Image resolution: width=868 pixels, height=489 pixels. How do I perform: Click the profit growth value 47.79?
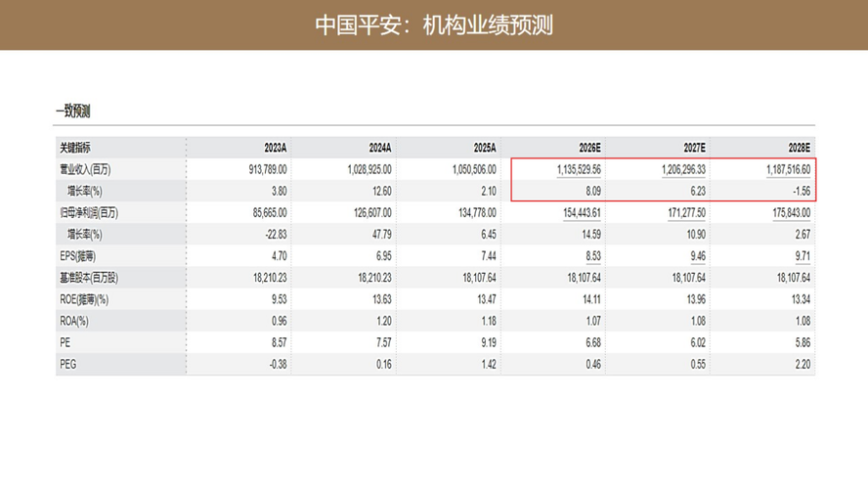pyautogui.click(x=382, y=235)
